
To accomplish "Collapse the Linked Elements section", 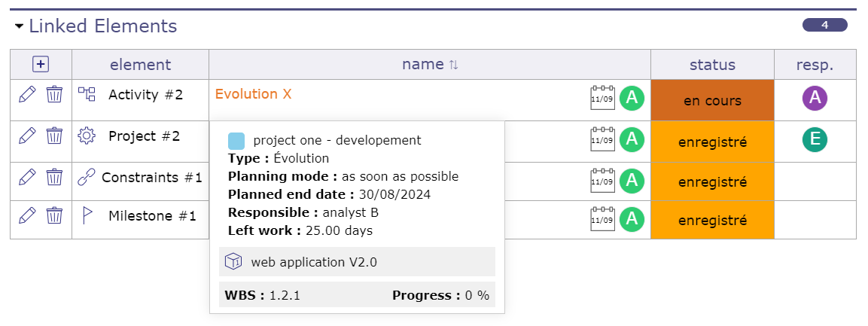I will point(20,27).
